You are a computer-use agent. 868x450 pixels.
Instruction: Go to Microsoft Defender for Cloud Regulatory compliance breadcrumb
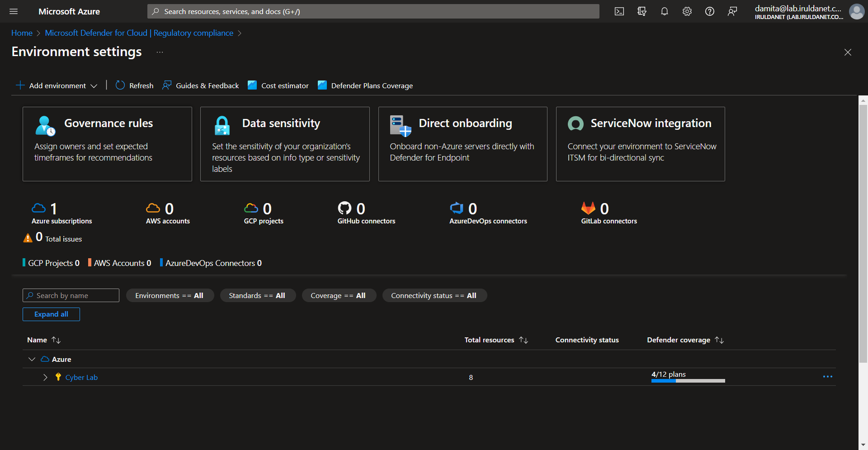coord(139,33)
